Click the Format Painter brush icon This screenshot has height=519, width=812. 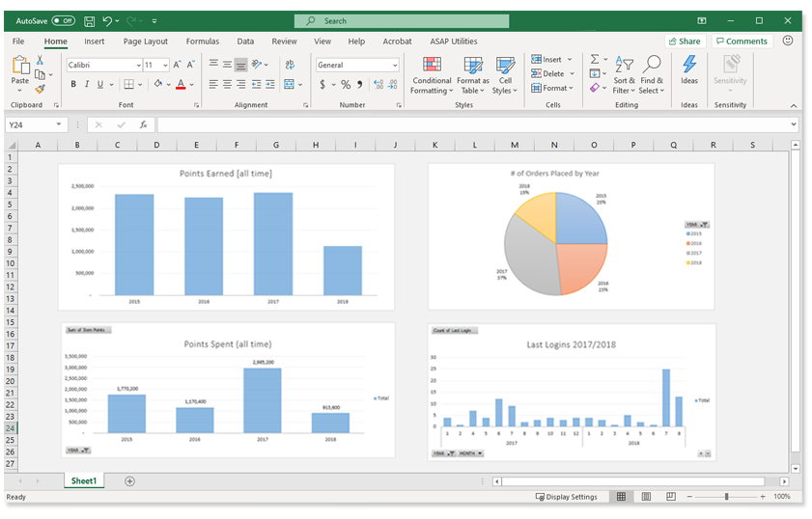tap(40, 89)
